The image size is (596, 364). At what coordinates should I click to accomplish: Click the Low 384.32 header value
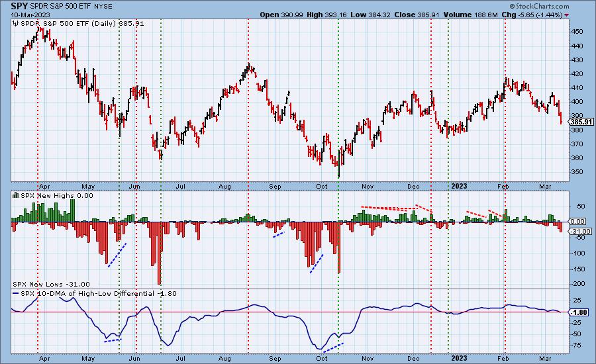click(x=371, y=15)
